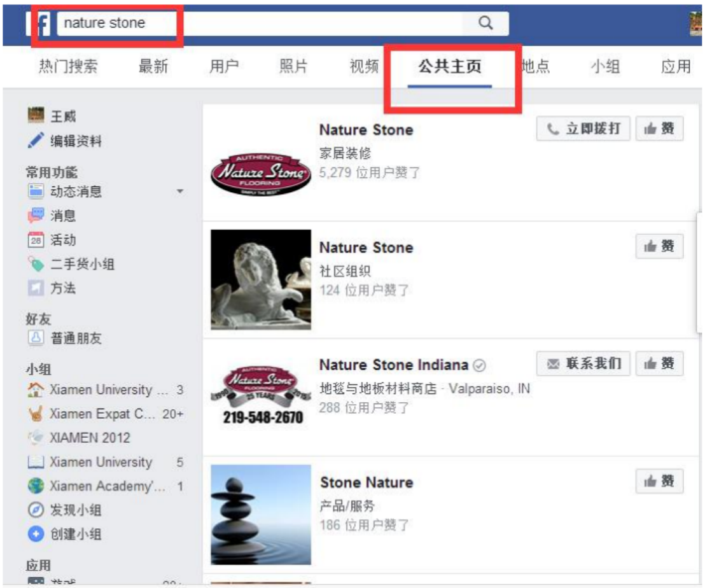This screenshot has height=588, width=705.
Task: Click the 发现小组 compass icon
Action: pyautogui.click(x=36, y=510)
